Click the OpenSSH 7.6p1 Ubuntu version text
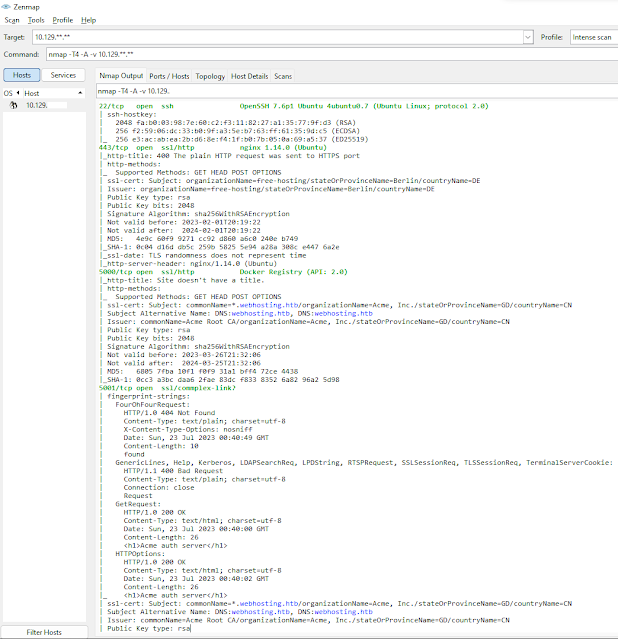 pyautogui.click(x=364, y=106)
